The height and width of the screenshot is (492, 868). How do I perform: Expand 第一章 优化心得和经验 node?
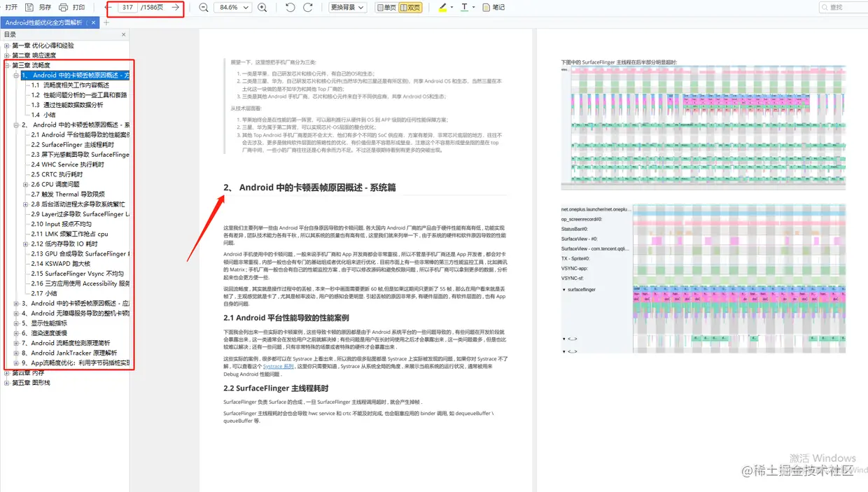pyautogui.click(x=7, y=45)
